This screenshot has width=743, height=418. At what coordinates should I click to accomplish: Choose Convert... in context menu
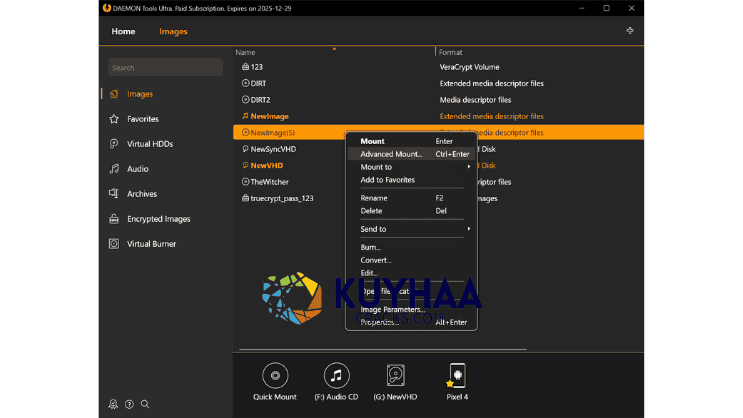(411, 260)
